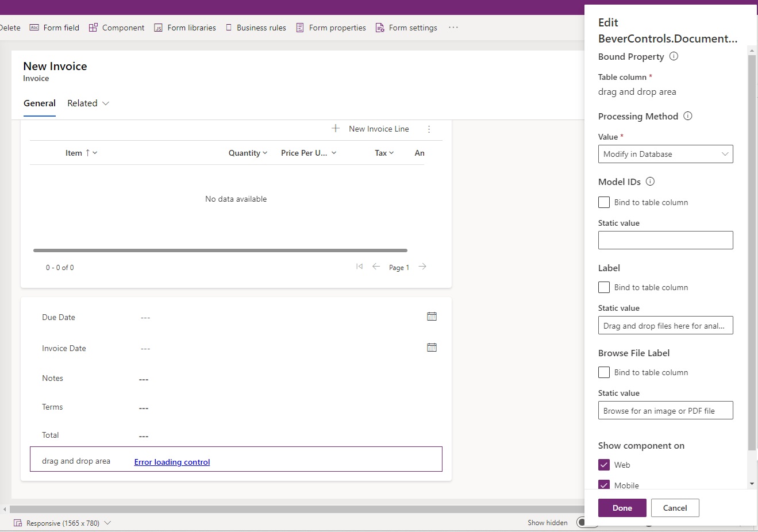Click the New Invoice Line label
Image resolution: width=758 pixels, height=532 pixels.
(379, 129)
